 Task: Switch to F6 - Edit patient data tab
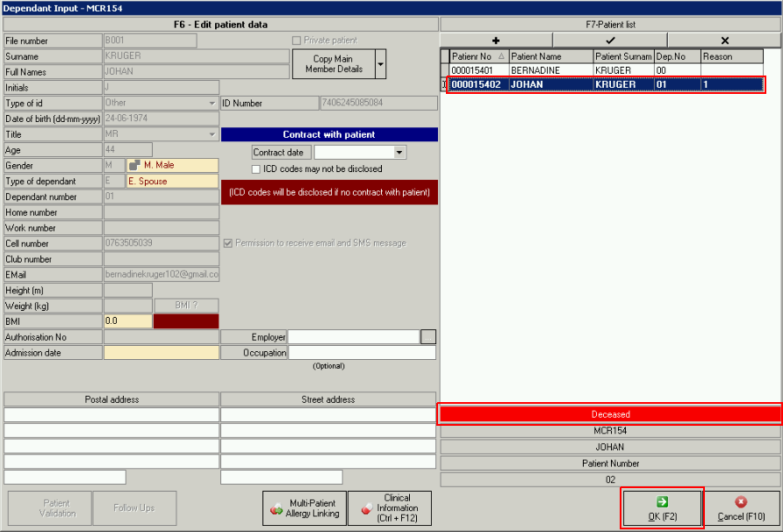220,25
